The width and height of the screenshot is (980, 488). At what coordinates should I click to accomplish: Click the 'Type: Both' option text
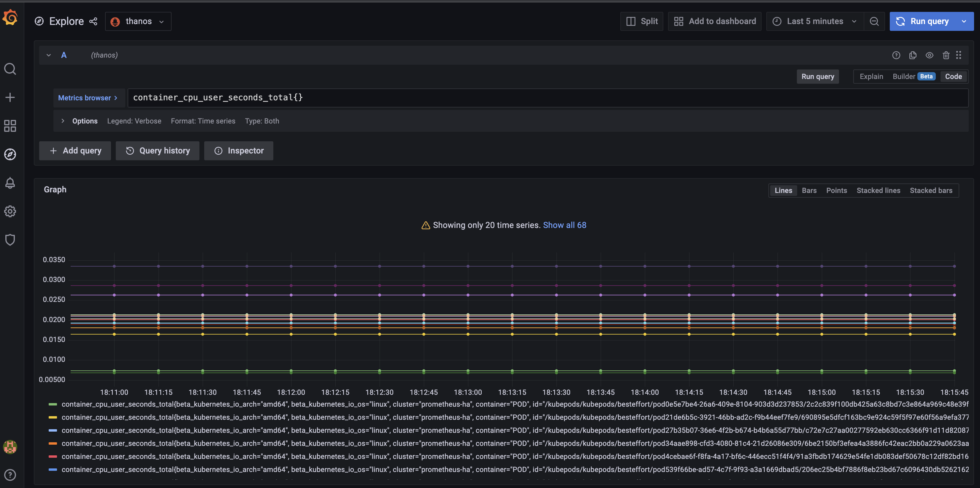pyautogui.click(x=262, y=121)
